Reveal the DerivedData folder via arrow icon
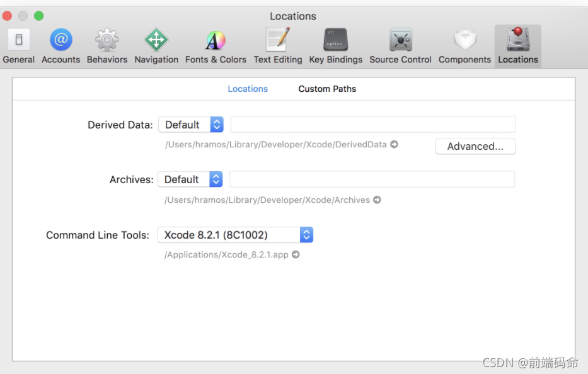 [394, 144]
